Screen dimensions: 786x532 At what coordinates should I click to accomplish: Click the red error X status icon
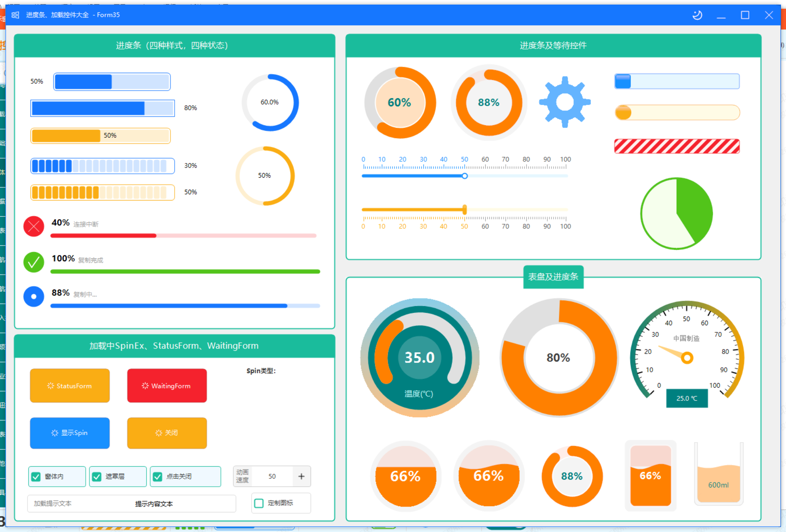[x=34, y=227]
